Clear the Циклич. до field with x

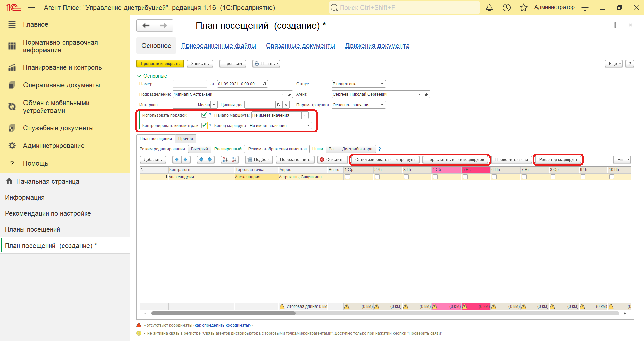pos(286,105)
